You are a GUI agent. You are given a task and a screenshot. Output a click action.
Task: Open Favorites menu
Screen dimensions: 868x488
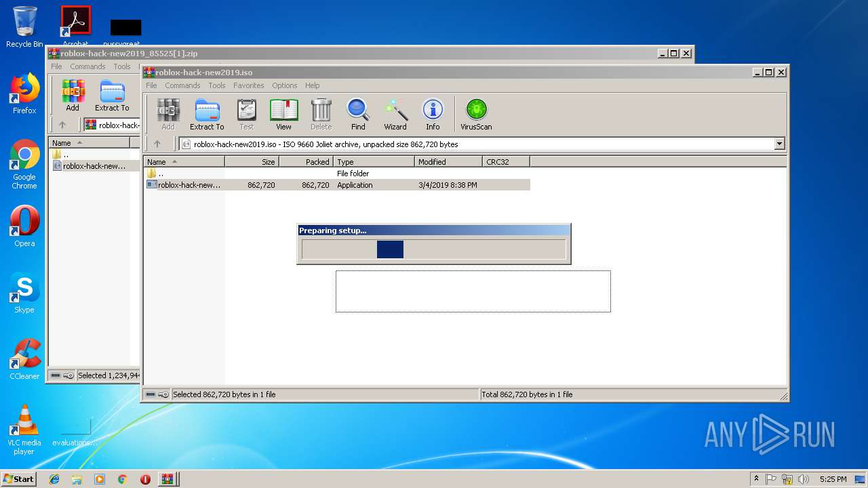coord(249,85)
